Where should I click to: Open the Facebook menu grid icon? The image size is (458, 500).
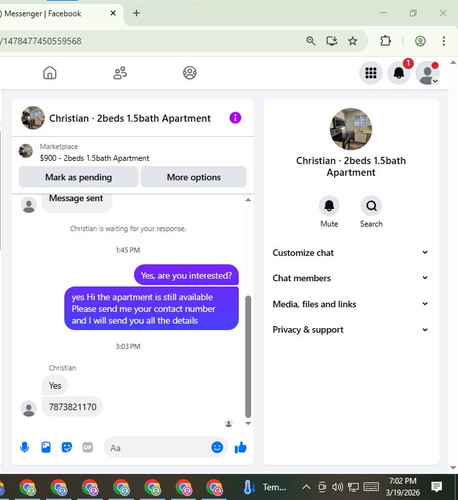tap(371, 73)
